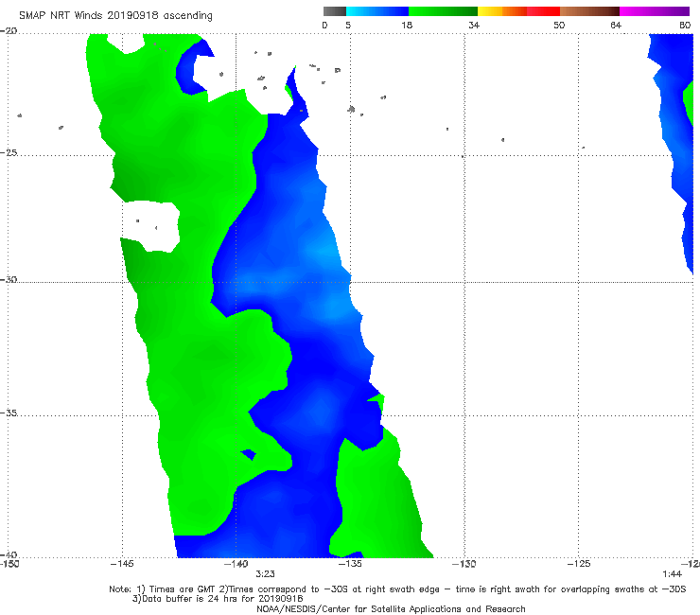
Task: Click the swath time label 1:44
Action: pyautogui.click(x=672, y=574)
